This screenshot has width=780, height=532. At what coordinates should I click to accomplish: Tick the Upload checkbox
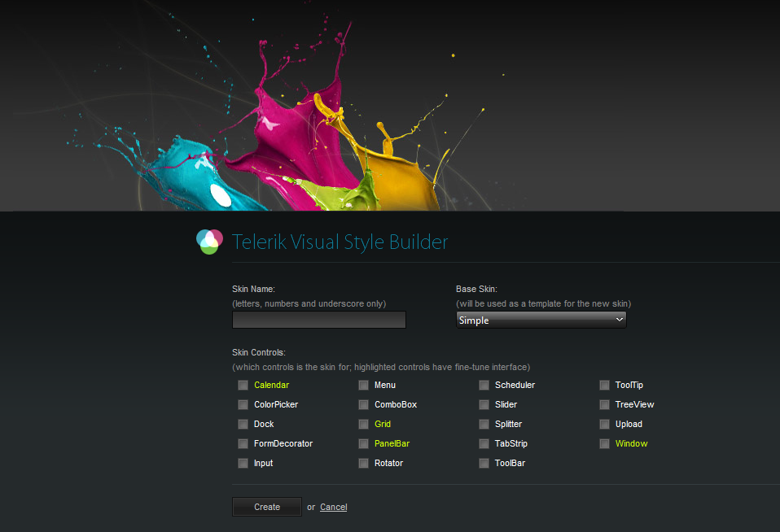604,424
